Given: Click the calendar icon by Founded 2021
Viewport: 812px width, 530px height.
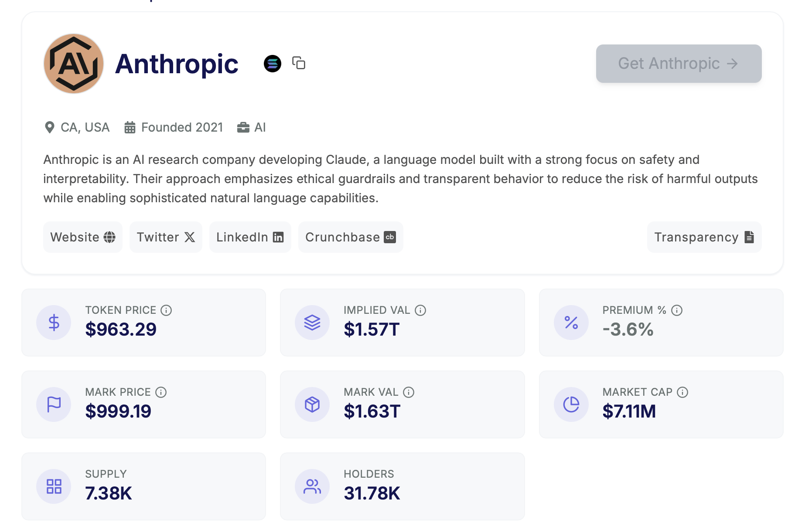Looking at the screenshot, I should 130,127.
